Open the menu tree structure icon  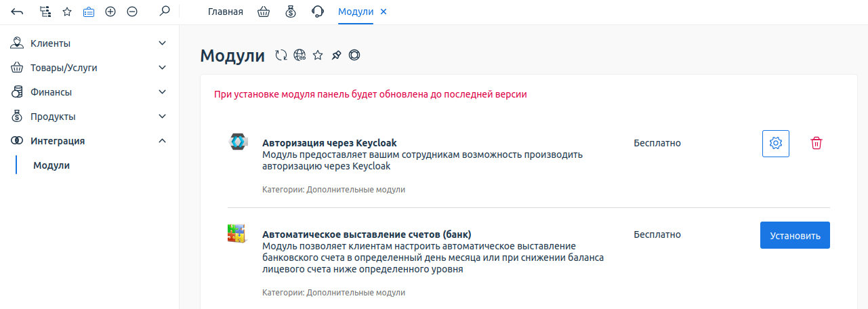click(x=45, y=12)
